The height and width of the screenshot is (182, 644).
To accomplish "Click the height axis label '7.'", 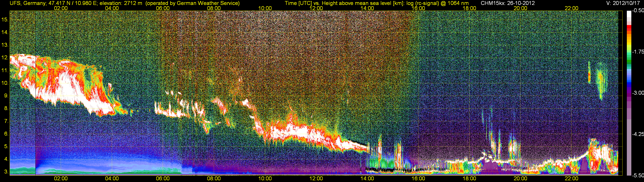I will tap(6, 121).
